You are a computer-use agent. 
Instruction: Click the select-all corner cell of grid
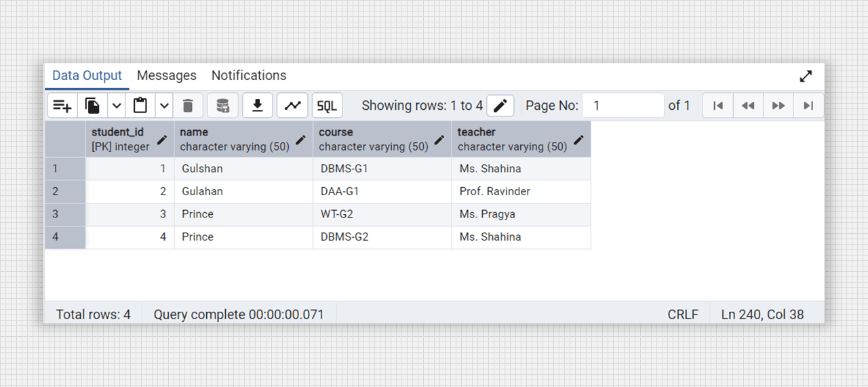coord(65,140)
